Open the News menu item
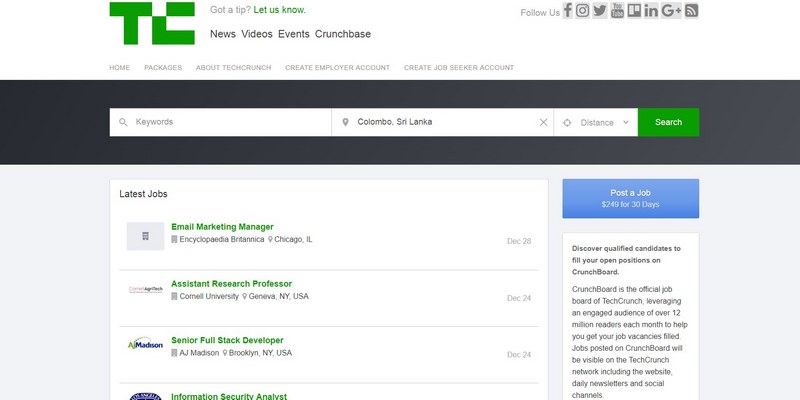 pyautogui.click(x=223, y=34)
